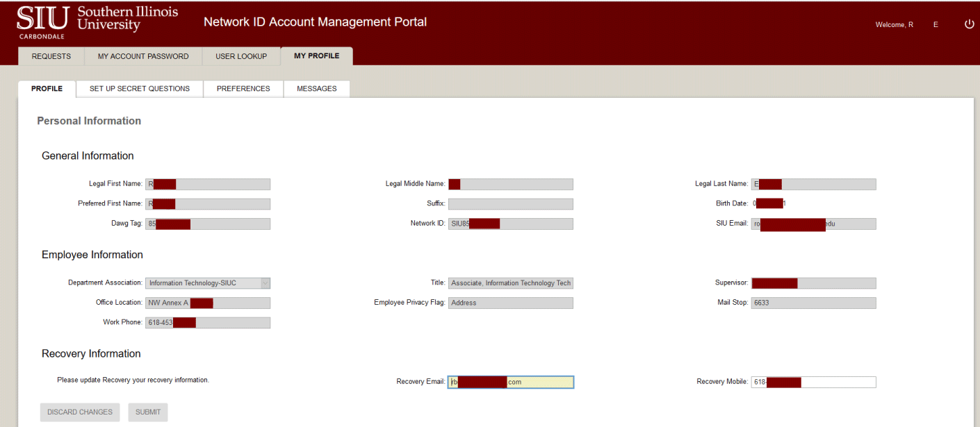Image resolution: width=980 pixels, height=427 pixels.
Task: Switch to the REQUESTS tab
Action: tap(51, 56)
